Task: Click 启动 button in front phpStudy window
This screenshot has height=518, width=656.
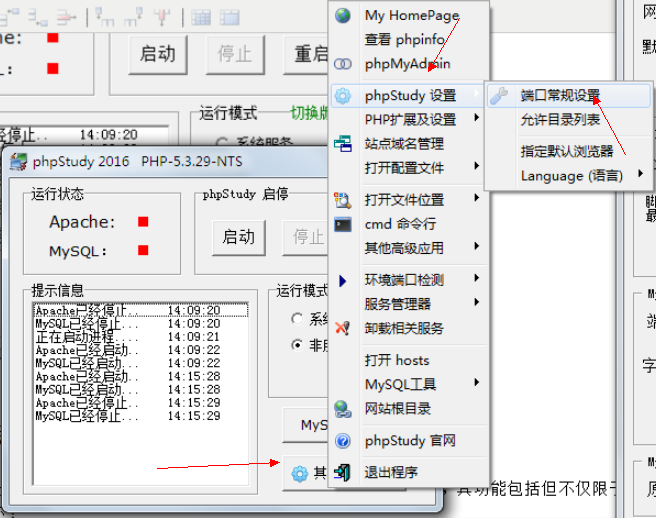Action: click(x=238, y=237)
